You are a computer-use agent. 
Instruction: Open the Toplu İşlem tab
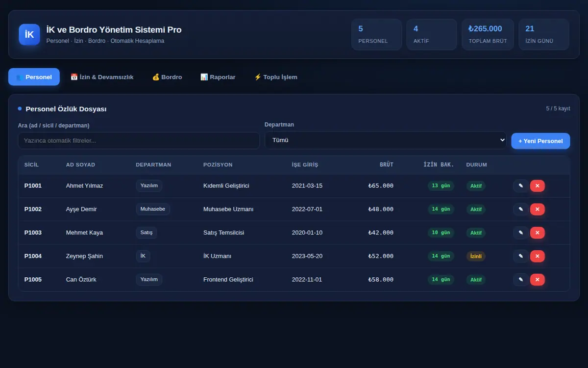275,77
